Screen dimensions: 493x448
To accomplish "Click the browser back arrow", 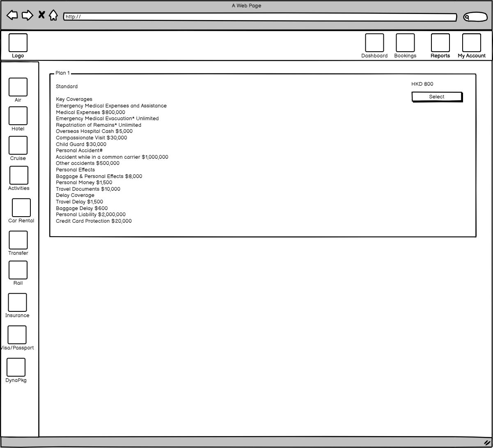I will click(12, 16).
